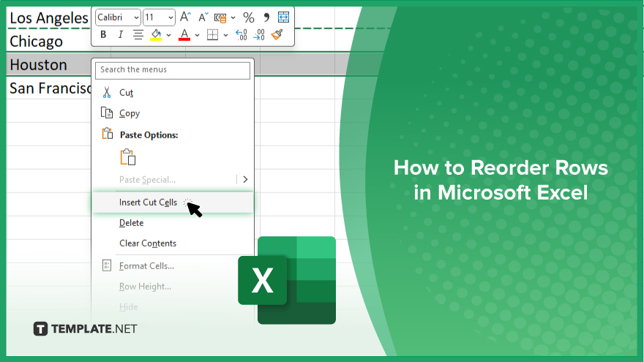Click the Merge and Center icon

(x=283, y=18)
